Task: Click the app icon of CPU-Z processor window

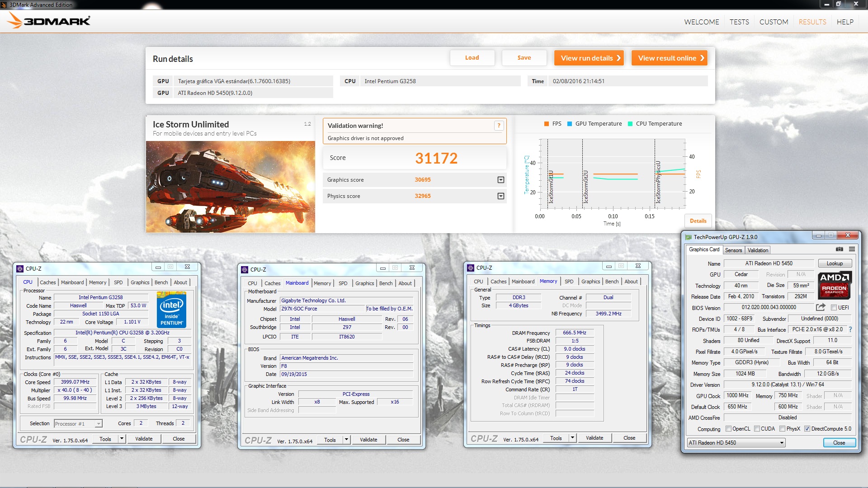Action: (20, 268)
